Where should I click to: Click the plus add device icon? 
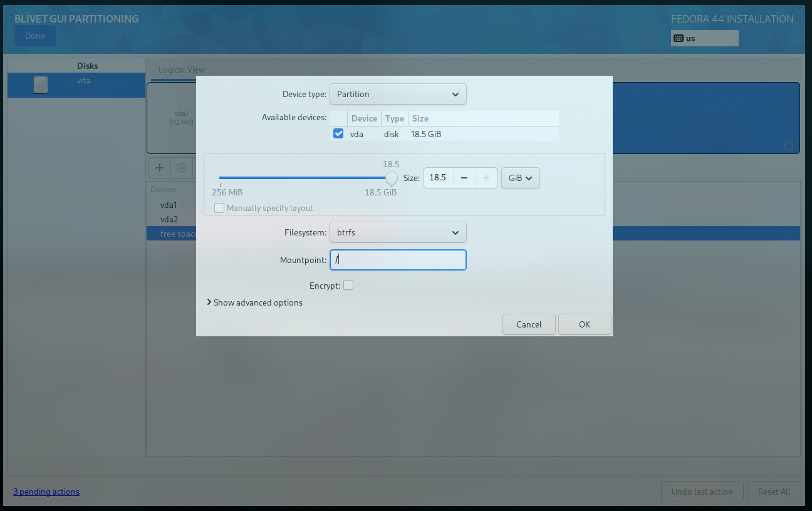(160, 168)
